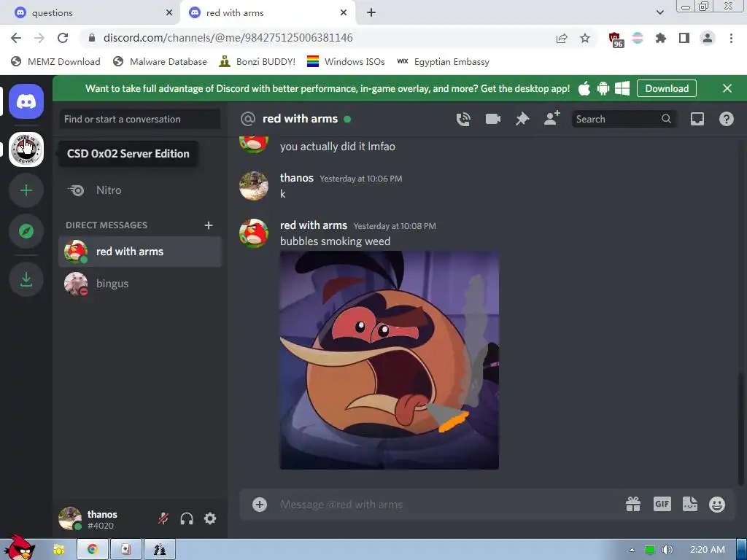Screen dimensions: 747x560
Task: Click Chrome taskbar button
Action: (x=93, y=550)
